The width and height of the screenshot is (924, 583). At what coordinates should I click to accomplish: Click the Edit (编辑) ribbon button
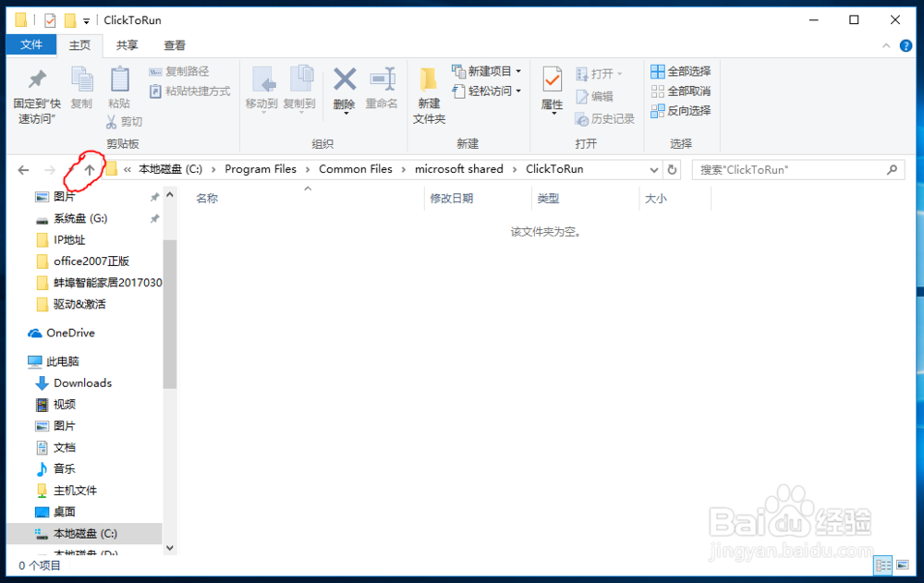point(594,96)
